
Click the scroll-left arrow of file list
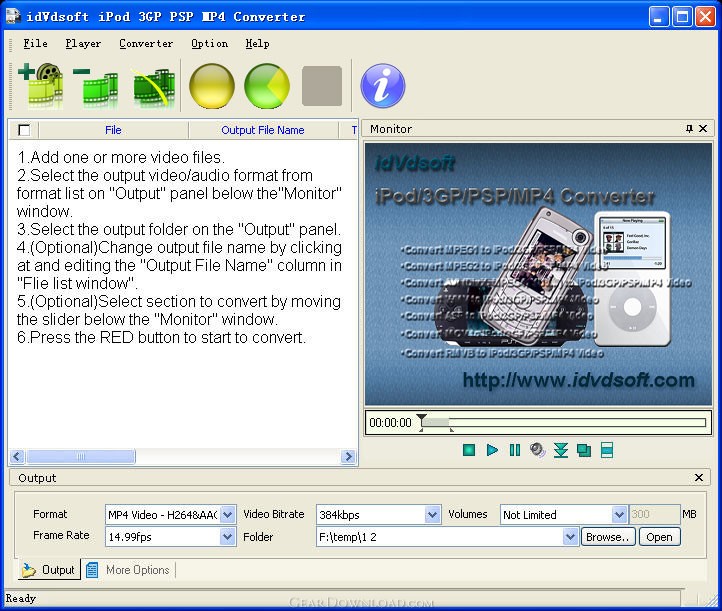[17, 456]
